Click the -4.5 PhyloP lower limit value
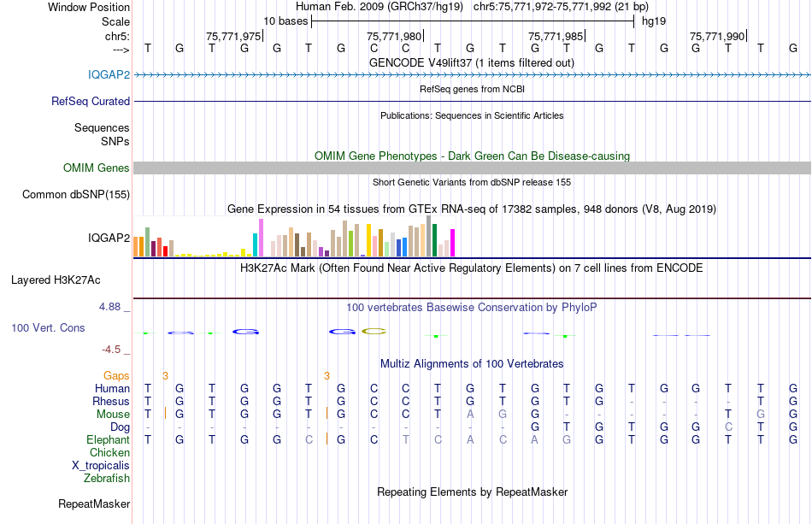The image size is (812, 524). tap(111, 350)
